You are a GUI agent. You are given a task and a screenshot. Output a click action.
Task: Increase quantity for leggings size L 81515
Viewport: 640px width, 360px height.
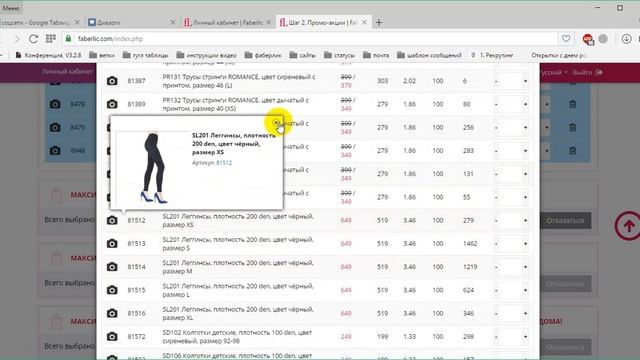point(525,290)
